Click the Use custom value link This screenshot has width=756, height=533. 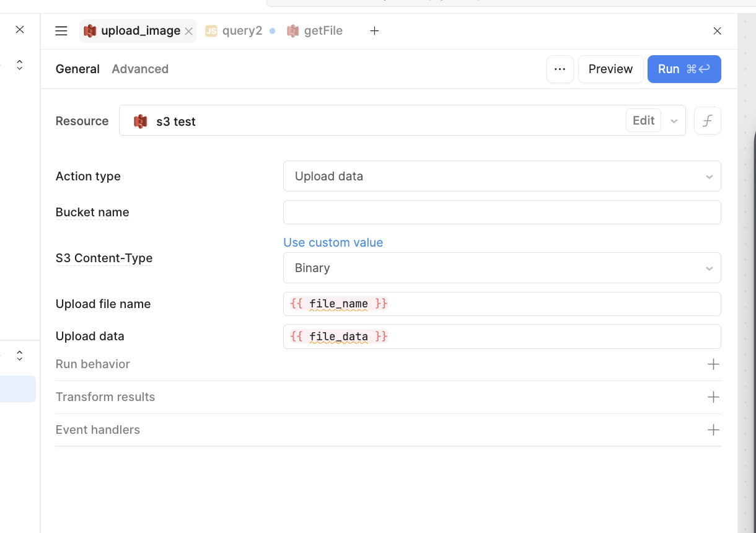tap(333, 242)
